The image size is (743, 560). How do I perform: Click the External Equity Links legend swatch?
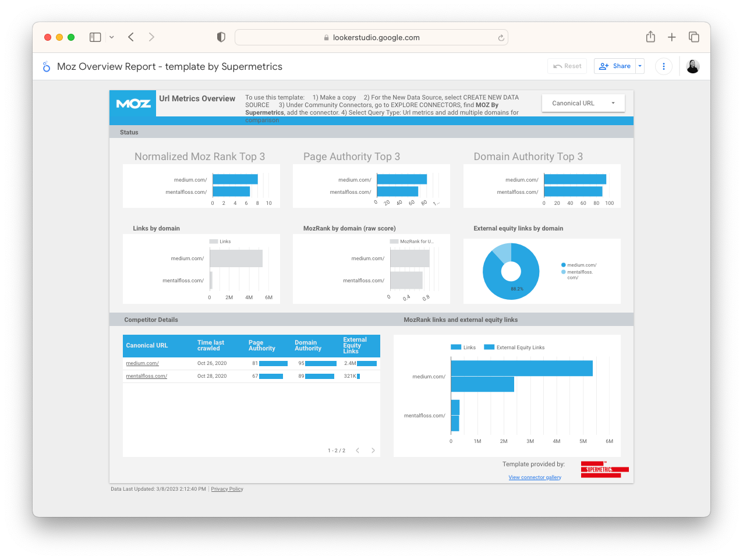point(489,348)
